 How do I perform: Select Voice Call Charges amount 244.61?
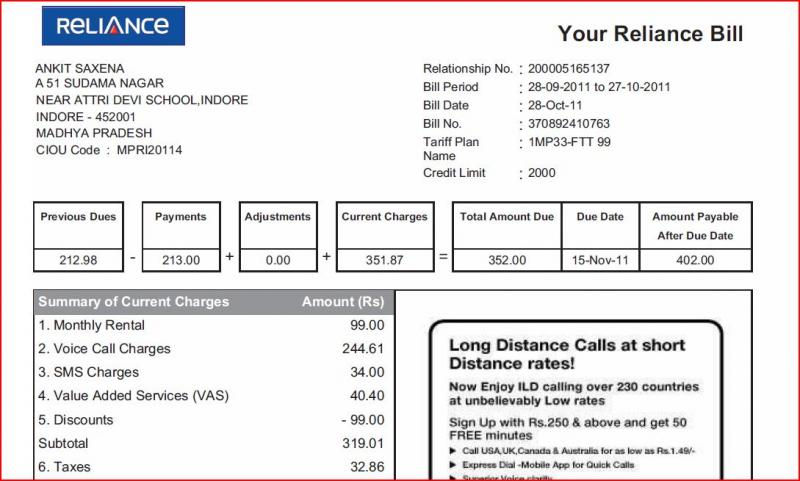(x=363, y=348)
